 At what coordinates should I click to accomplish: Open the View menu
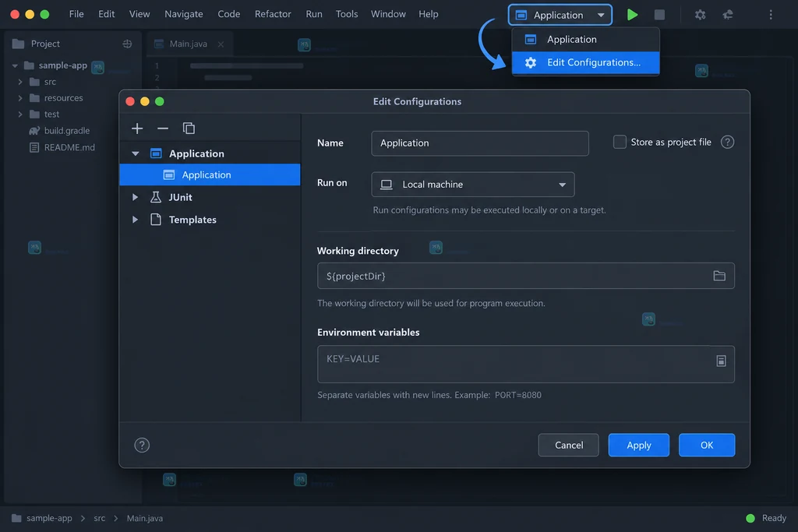pyautogui.click(x=139, y=14)
